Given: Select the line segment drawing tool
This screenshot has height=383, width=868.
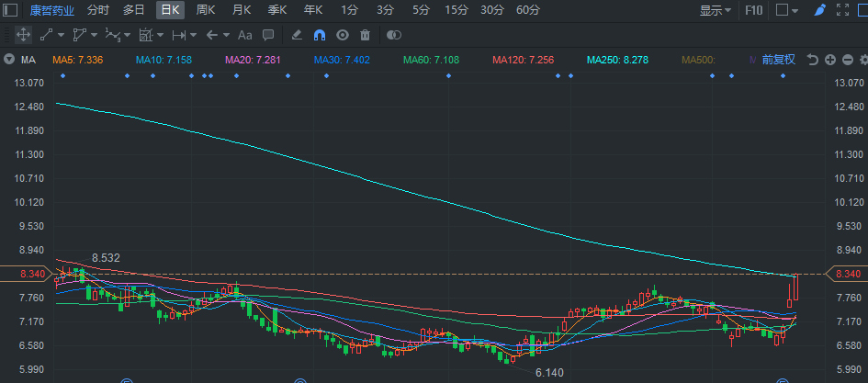Looking at the screenshot, I should click(x=46, y=35).
